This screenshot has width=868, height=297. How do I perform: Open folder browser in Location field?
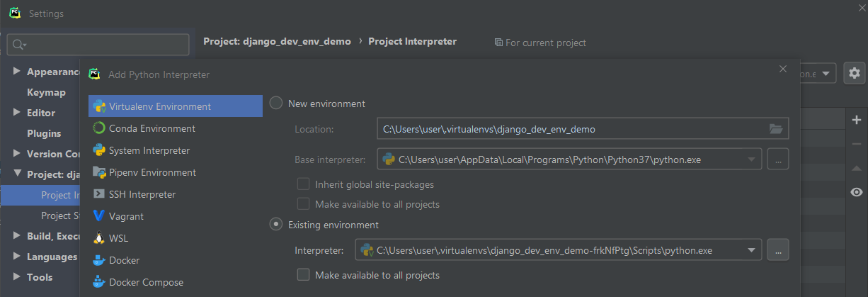click(776, 129)
